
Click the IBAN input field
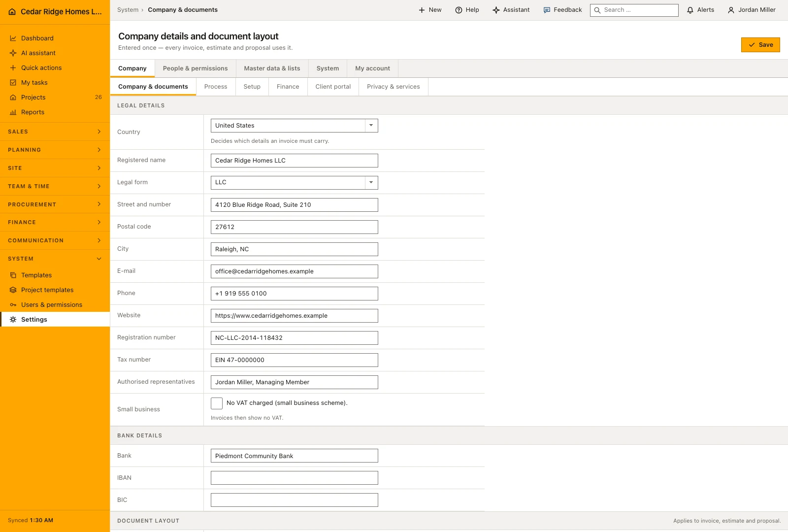pyautogui.click(x=295, y=478)
